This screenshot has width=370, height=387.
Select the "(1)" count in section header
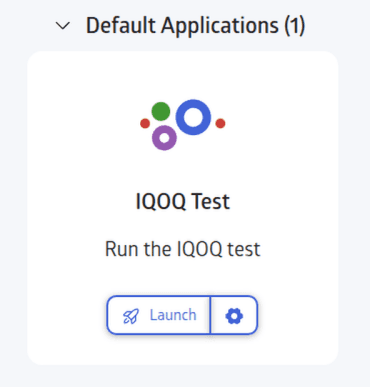click(x=295, y=26)
